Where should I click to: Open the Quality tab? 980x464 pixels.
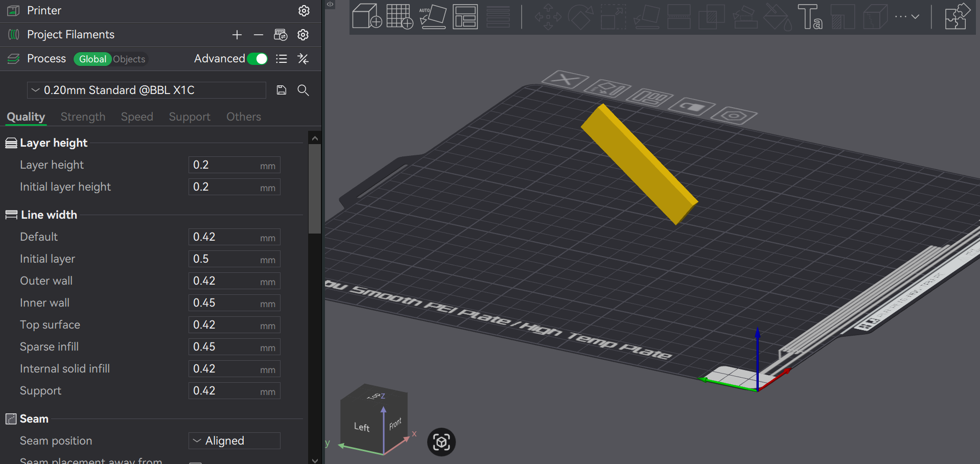pyautogui.click(x=26, y=117)
